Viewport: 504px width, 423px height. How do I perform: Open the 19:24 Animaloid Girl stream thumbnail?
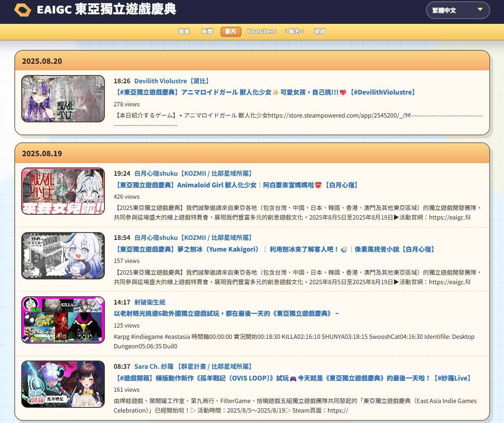[63, 191]
